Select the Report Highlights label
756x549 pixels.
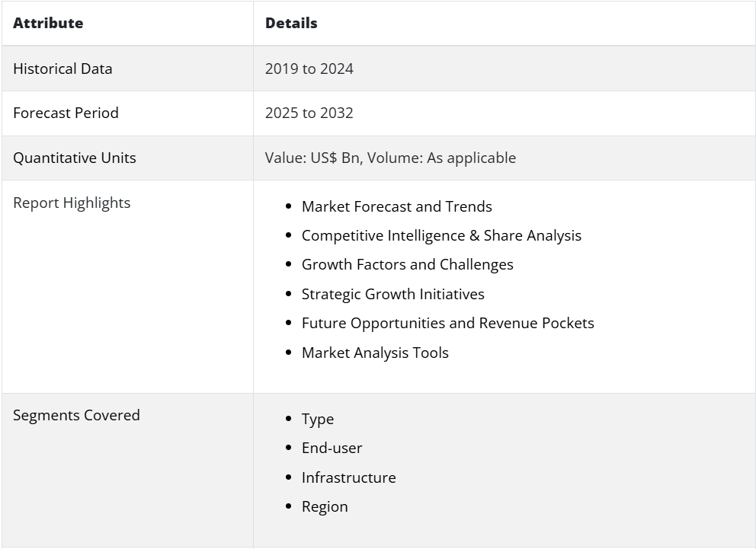[72, 203]
